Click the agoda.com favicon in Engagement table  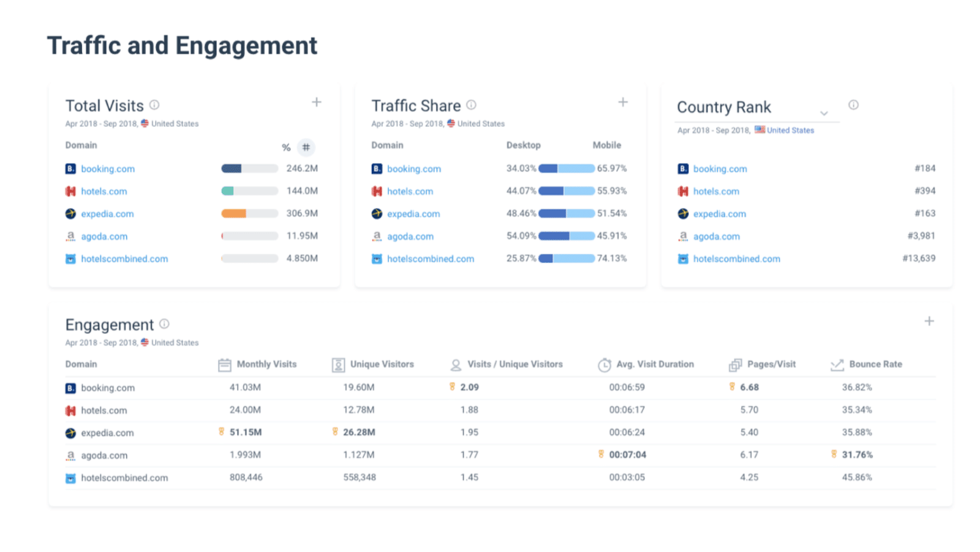point(70,455)
